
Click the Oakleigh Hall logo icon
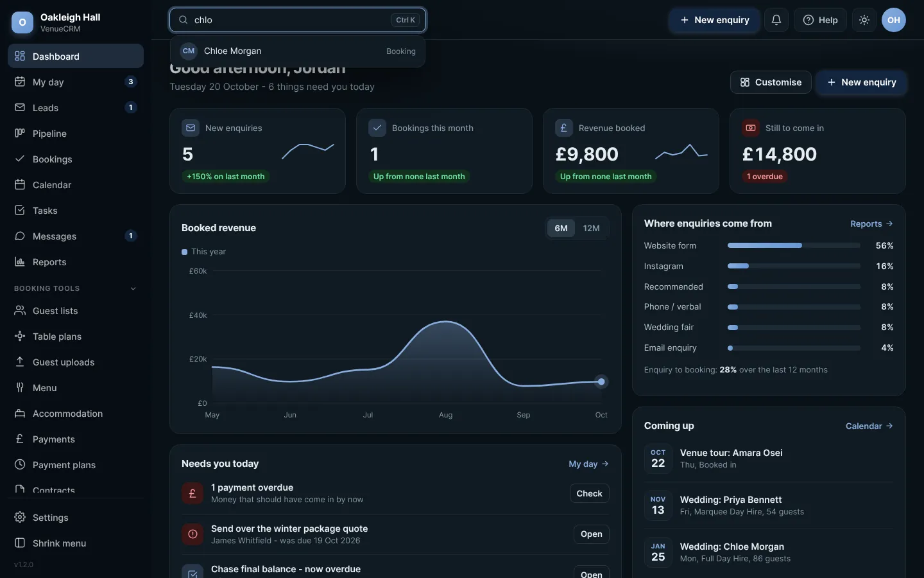pyautogui.click(x=22, y=22)
